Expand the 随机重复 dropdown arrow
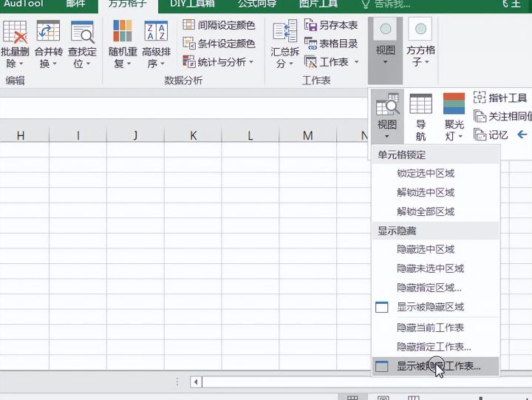 [x=129, y=64]
